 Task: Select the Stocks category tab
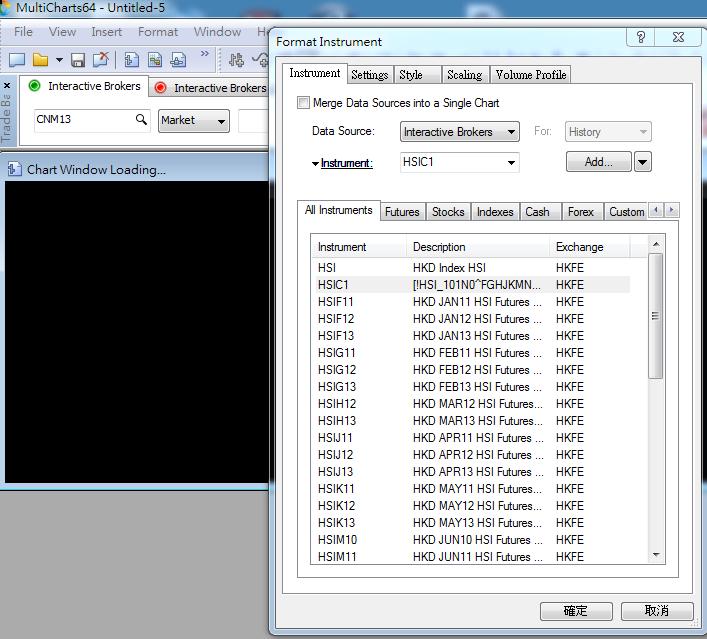448,211
